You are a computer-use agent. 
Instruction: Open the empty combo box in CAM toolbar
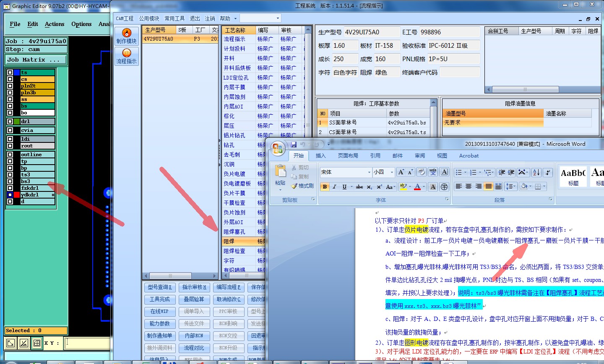point(260,18)
